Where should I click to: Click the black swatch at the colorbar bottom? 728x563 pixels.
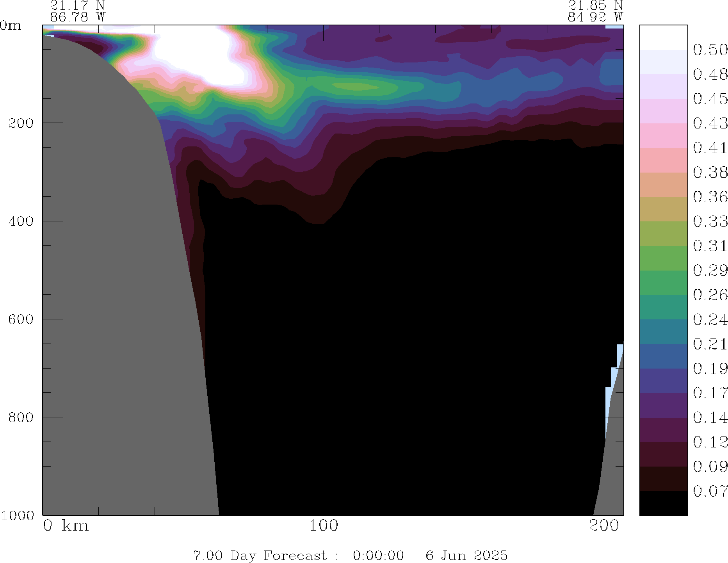tap(663, 503)
